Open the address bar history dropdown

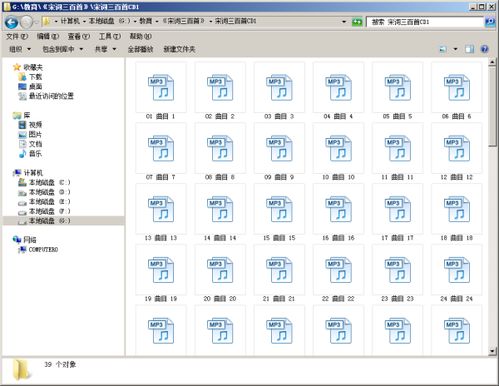(x=344, y=22)
